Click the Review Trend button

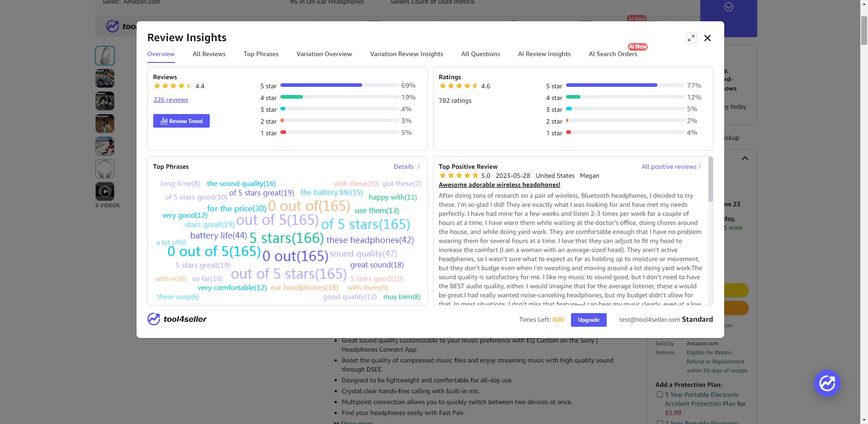click(181, 121)
